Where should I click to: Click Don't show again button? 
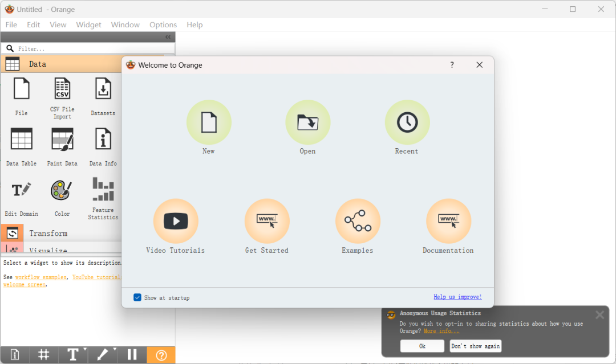(x=475, y=346)
